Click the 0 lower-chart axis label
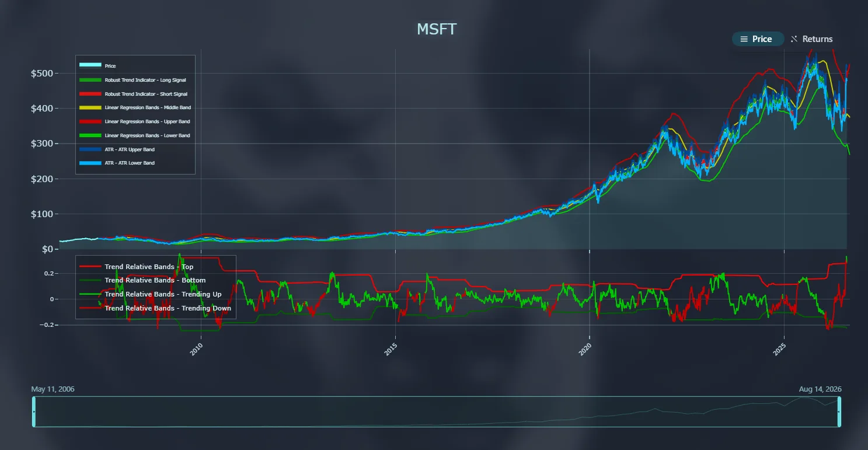868x450 pixels. pos(51,299)
